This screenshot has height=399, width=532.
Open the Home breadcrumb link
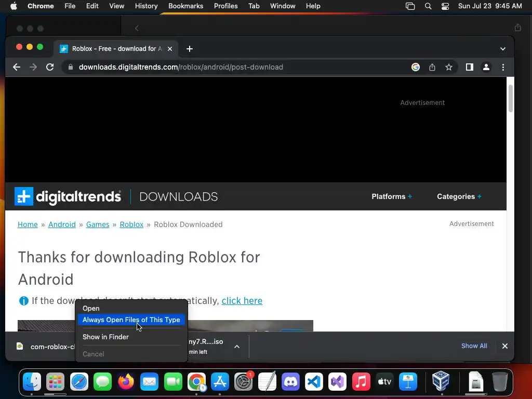[x=28, y=224]
